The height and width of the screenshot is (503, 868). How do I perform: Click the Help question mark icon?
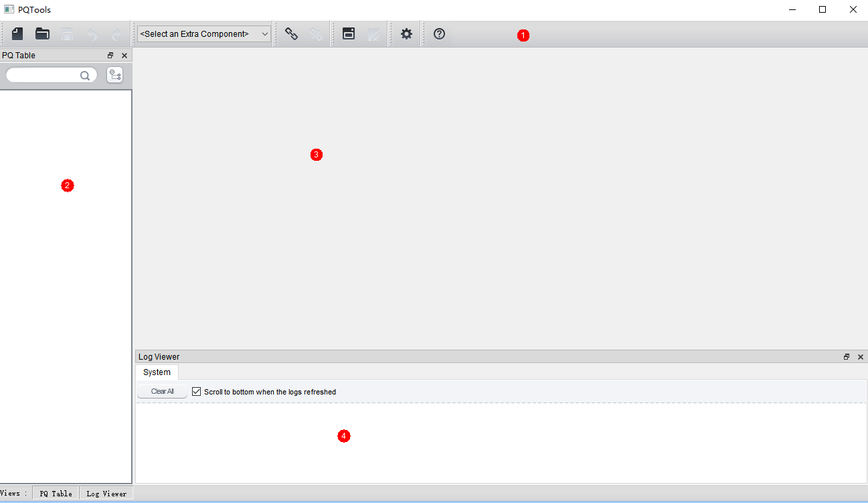[439, 33]
